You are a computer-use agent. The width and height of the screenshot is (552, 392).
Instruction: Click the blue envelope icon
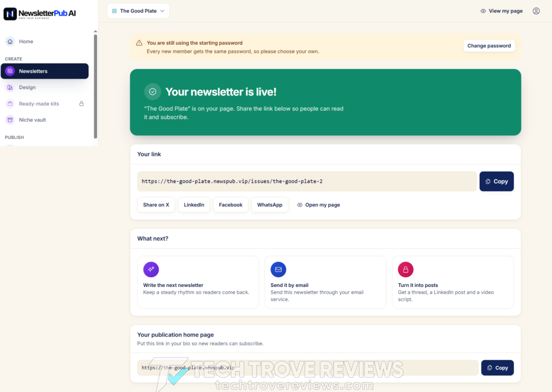pos(279,269)
